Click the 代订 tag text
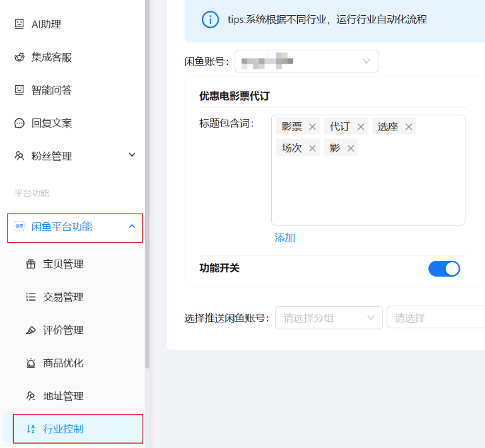The height and width of the screenshot is (448, 485). click(339, 127)
